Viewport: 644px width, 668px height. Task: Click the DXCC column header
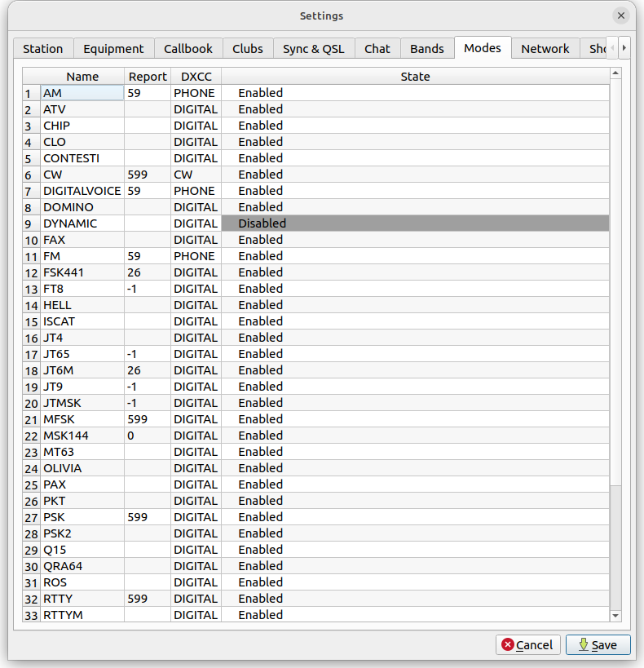[x=196, y=77]
